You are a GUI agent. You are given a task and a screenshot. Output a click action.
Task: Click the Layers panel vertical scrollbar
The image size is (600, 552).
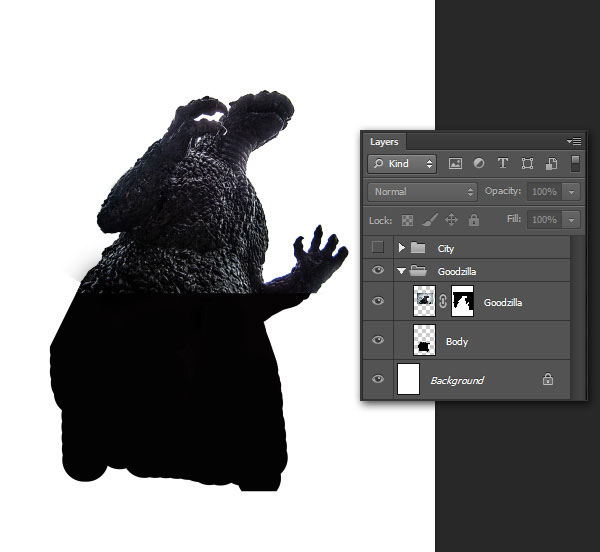pyautogui.click(x=576, y=317)
